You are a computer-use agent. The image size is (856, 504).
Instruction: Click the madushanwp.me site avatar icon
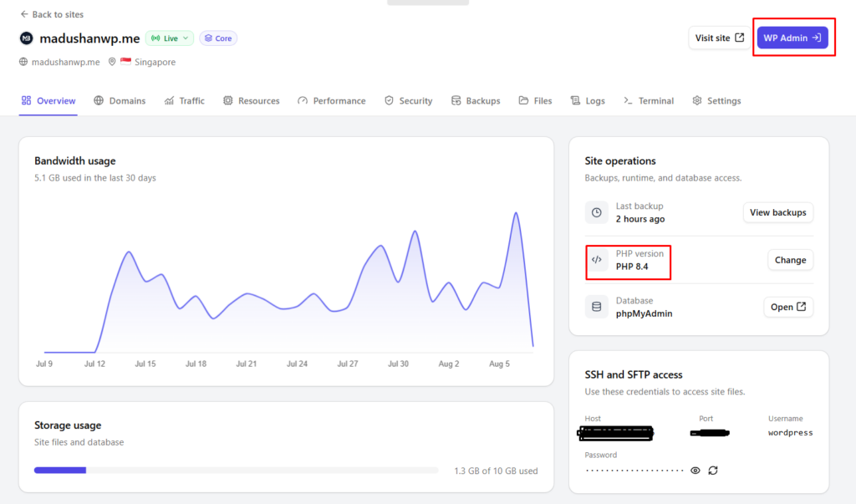tap(26, 38)
